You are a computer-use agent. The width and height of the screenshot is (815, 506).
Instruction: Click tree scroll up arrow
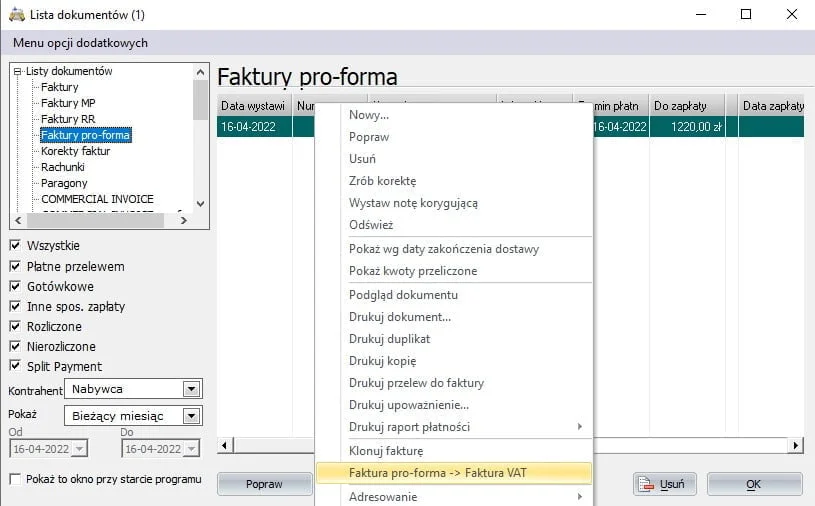pos(201,72)
